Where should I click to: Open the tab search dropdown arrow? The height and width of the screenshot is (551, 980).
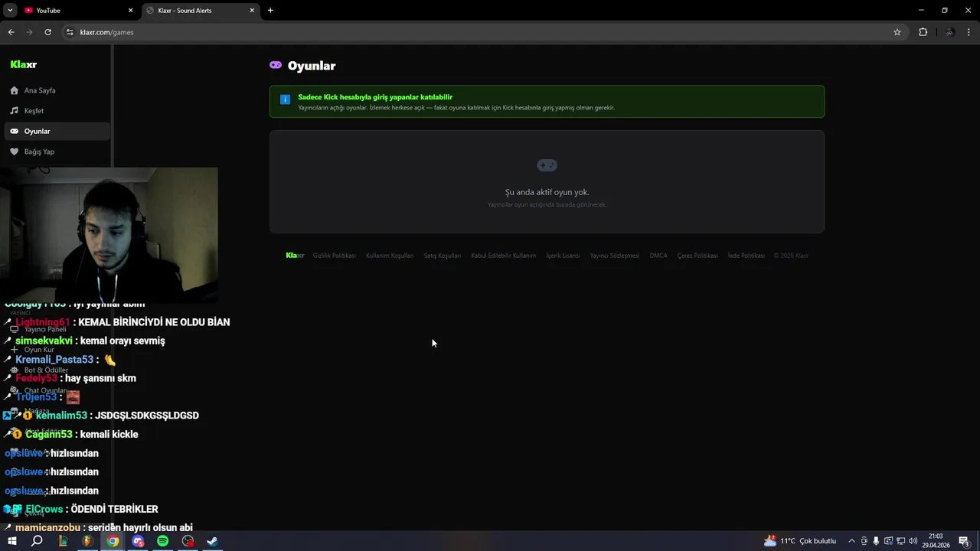[x=10, y=10]
